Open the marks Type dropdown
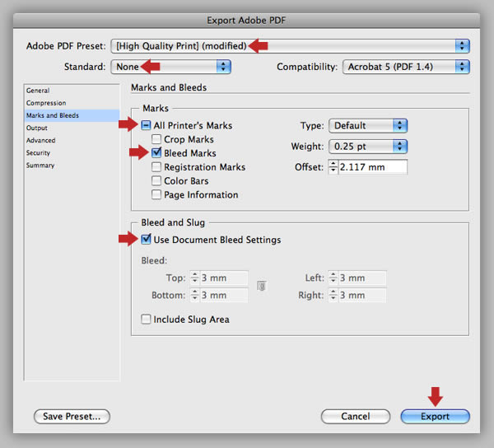This screenshot has height=448, width=494. coord(368,126)
